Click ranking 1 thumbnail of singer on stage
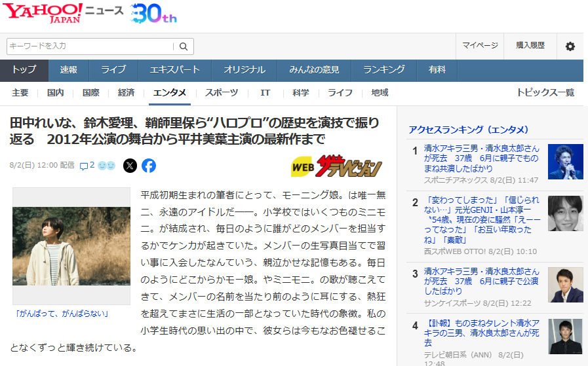Image resolution: width=588 pixels, height=366 pixels. click(566, 162)
